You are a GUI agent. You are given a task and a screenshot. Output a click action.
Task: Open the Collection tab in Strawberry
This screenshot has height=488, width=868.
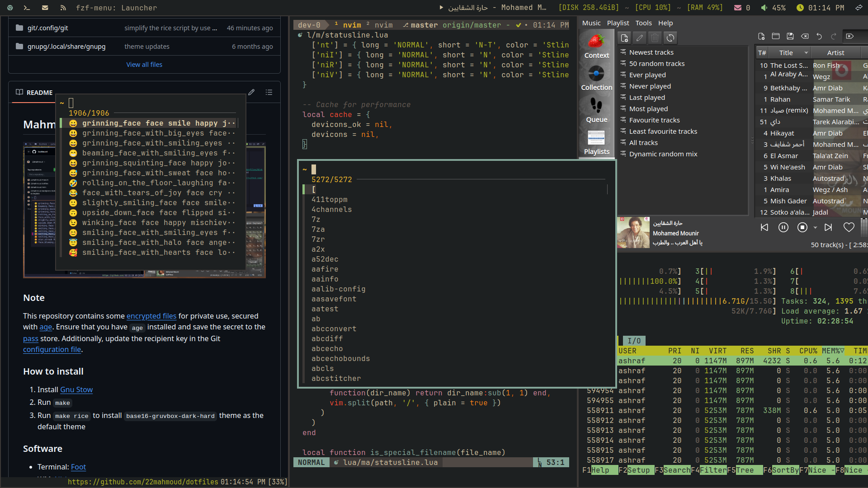point(596,78)
